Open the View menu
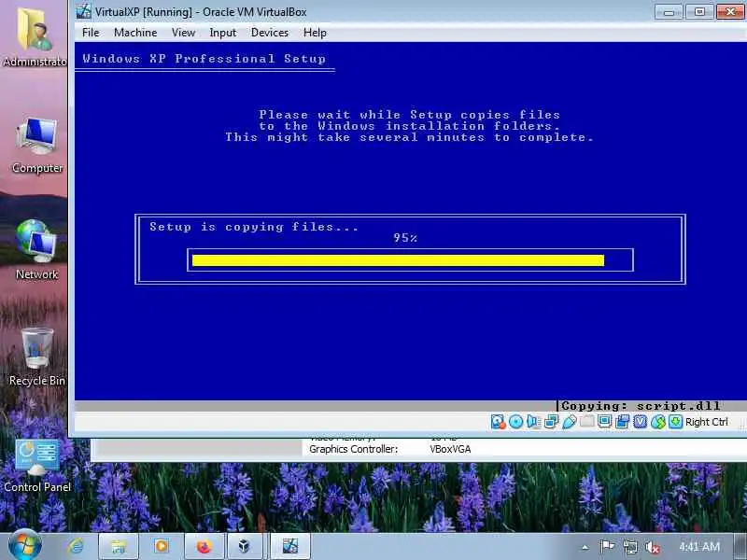 183,33
